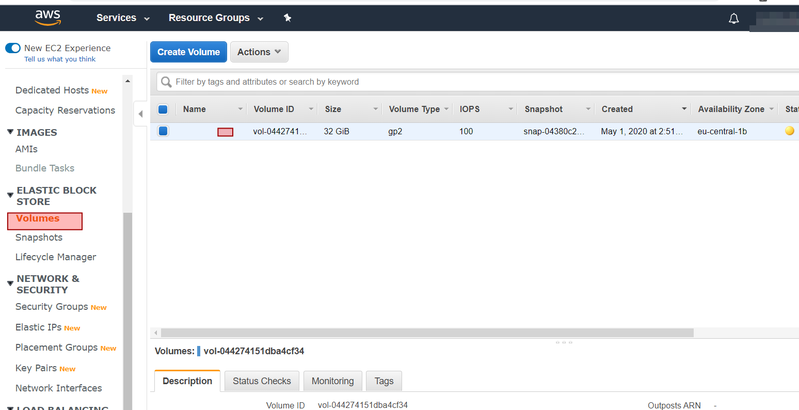Viewport: 799px width, 410px height.
Task: Click the Create Volume button
Action: (x=189, y=52)
